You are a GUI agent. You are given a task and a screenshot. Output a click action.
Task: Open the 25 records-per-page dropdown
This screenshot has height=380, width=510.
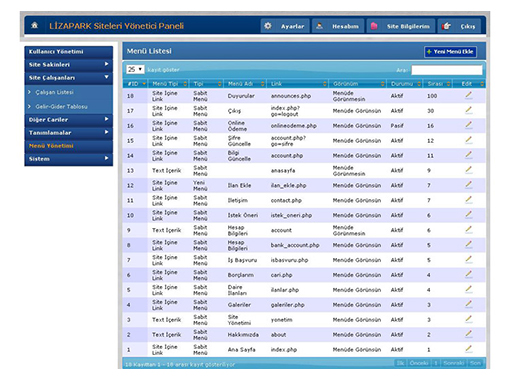tap(135, 69)
